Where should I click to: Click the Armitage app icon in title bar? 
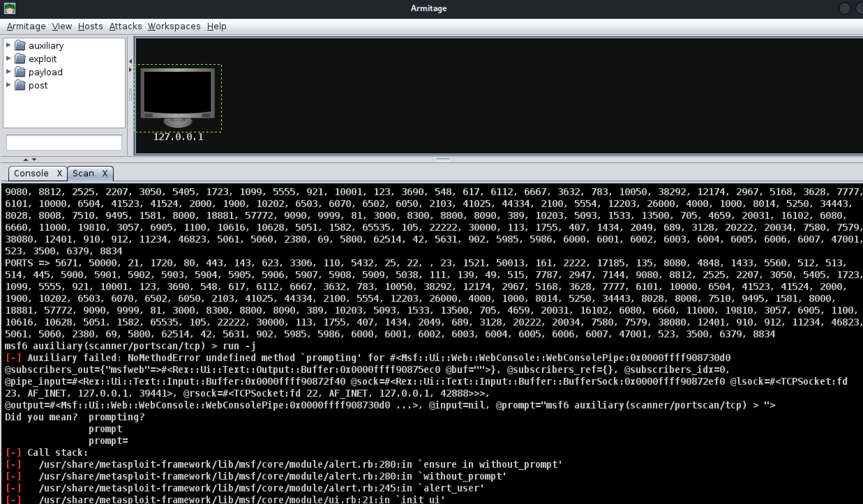pos(10,8)
